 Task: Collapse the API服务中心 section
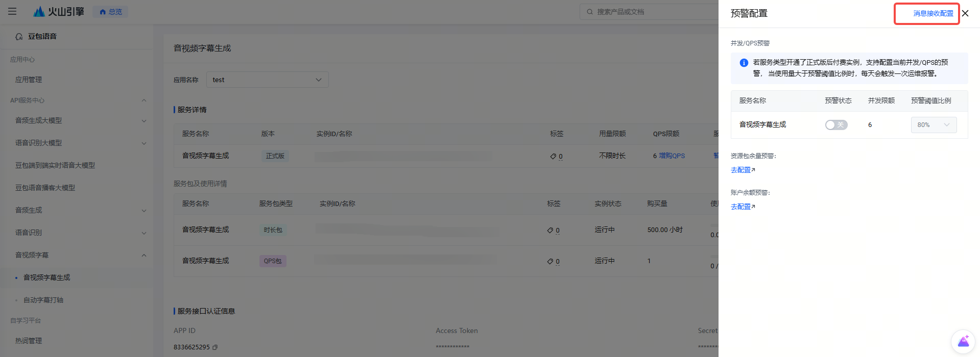pos(144,100)
